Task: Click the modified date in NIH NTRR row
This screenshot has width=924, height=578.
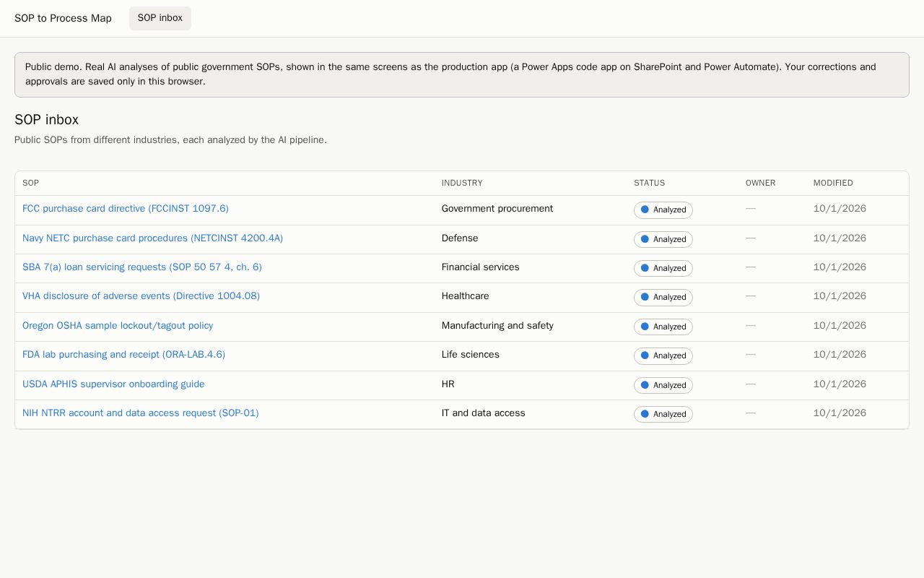Action: [840, 413]
